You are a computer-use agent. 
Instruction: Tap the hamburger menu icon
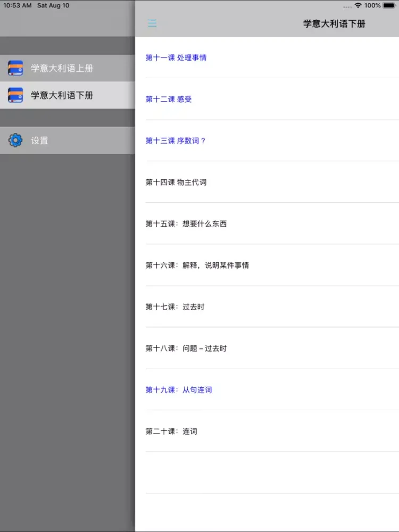click(x=152, y=23)
